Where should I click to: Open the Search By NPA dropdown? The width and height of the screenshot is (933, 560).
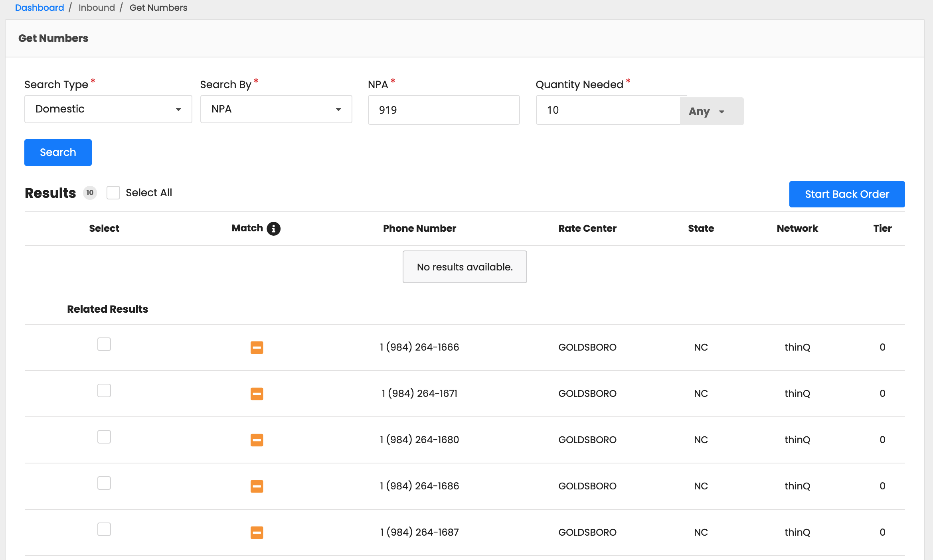[x=276, y=109]
